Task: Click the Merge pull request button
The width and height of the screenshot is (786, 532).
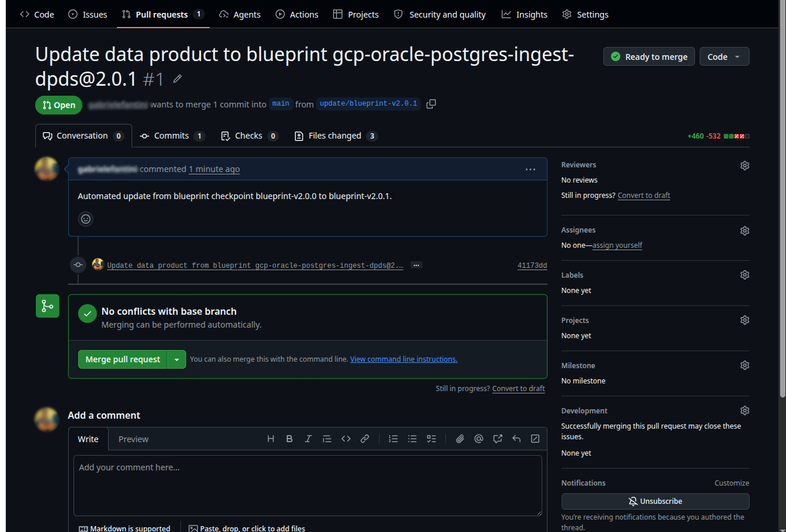Action: [123, 359]
